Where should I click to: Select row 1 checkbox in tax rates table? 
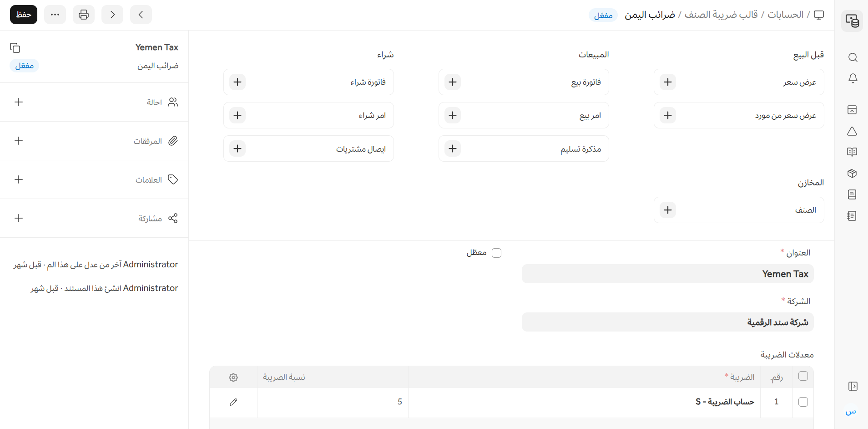click(x=803, y=402)
